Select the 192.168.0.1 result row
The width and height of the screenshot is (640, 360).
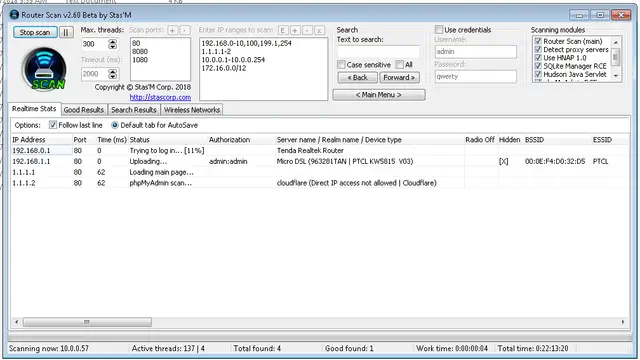pos(320,151)
